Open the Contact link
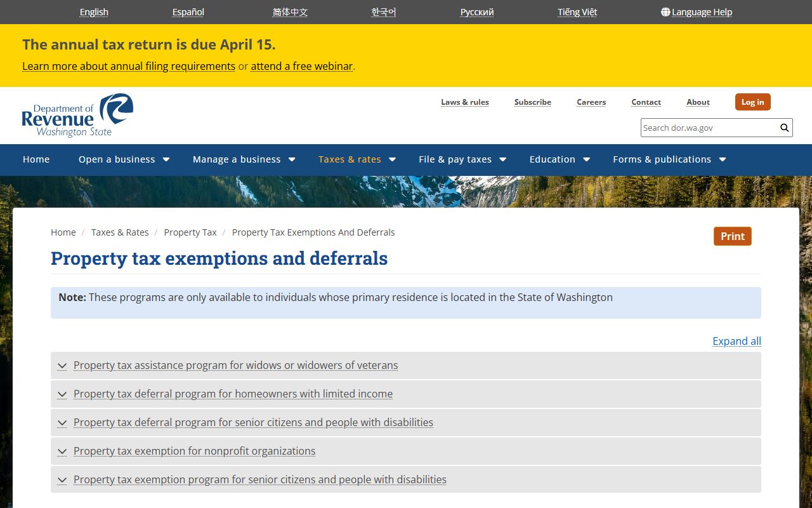Image resolution: width=812 pixels, height=508 pixels. pos(646,102)
